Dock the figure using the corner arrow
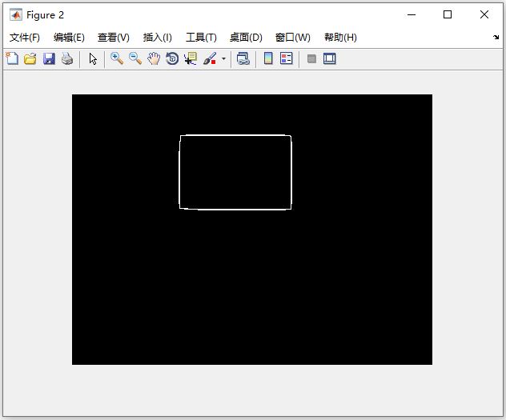Image resolution: width=506 pixels, height=420 pixels. (x=496, y=38)
